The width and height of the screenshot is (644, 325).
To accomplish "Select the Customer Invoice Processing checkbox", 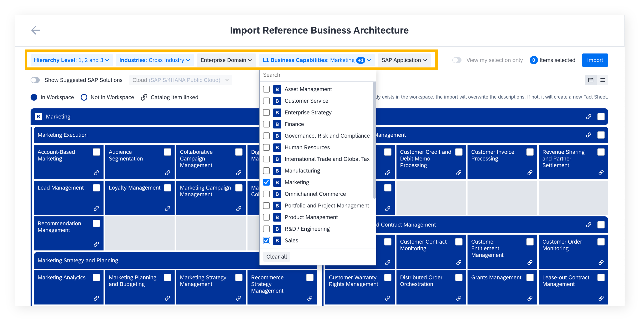I will [530, 152].
